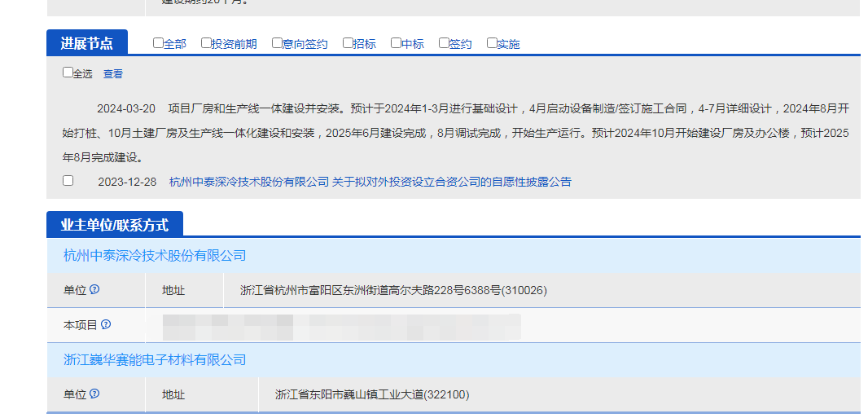Select the 业主单位/联系方式 section tab
Screen dimensions: 868x418
[115, 224]
